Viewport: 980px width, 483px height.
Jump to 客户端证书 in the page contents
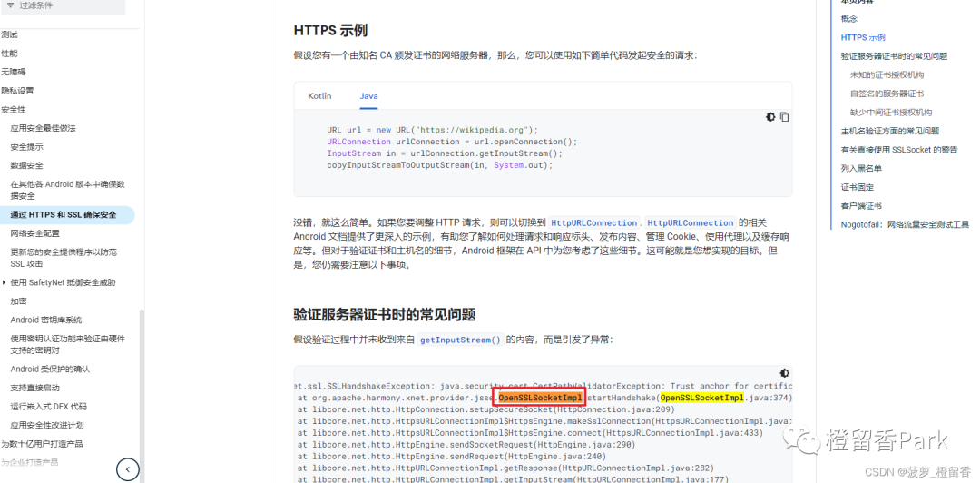(860, 206)
